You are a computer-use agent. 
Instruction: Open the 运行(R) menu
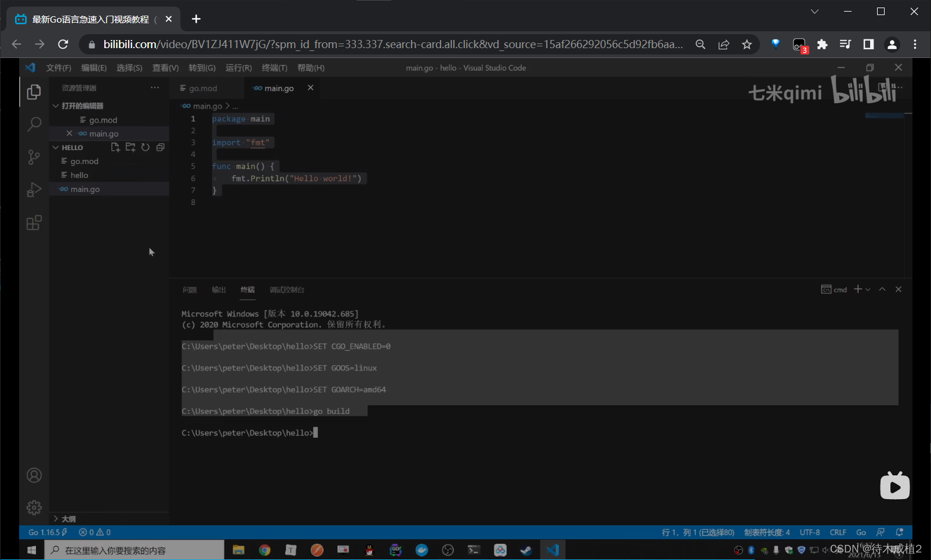[x=238, y=68]
